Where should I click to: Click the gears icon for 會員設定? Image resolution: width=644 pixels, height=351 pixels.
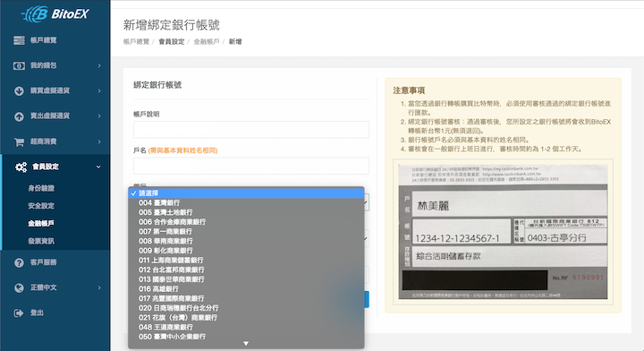pyautogui.click(x=21, y=167)
